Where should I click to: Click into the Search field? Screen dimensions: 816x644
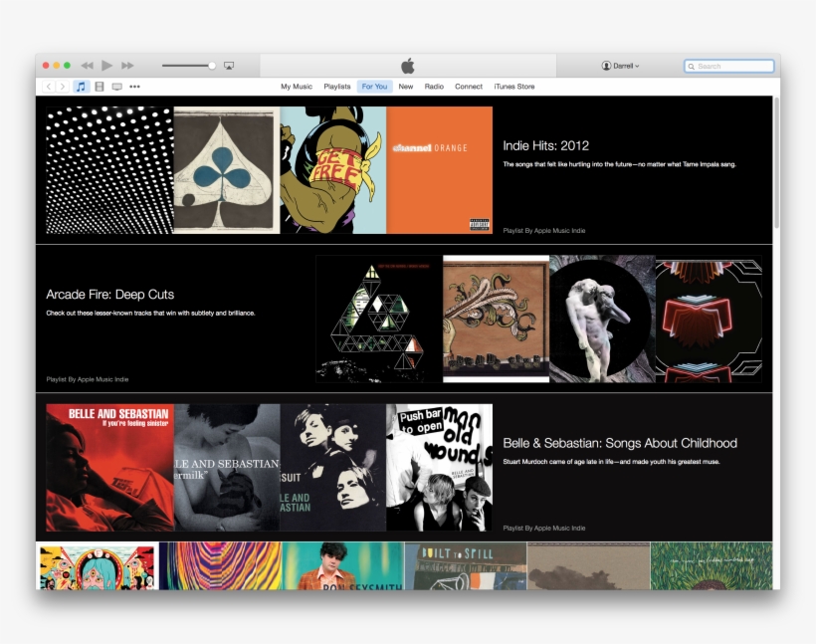(x=728, y=66)
